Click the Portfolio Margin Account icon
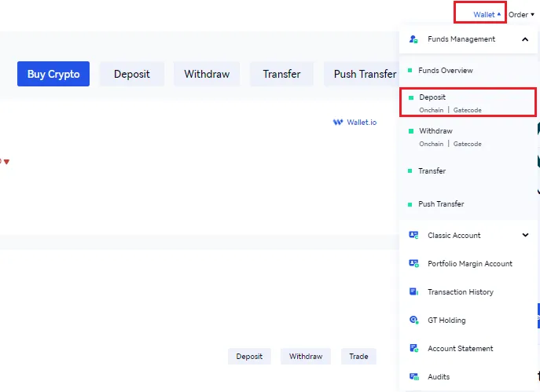Screen dimensions: 540x392 (x=413, y=264)
